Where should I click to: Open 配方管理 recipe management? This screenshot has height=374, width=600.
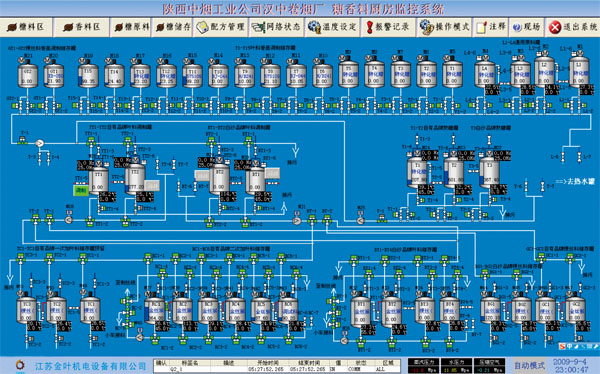220,27
